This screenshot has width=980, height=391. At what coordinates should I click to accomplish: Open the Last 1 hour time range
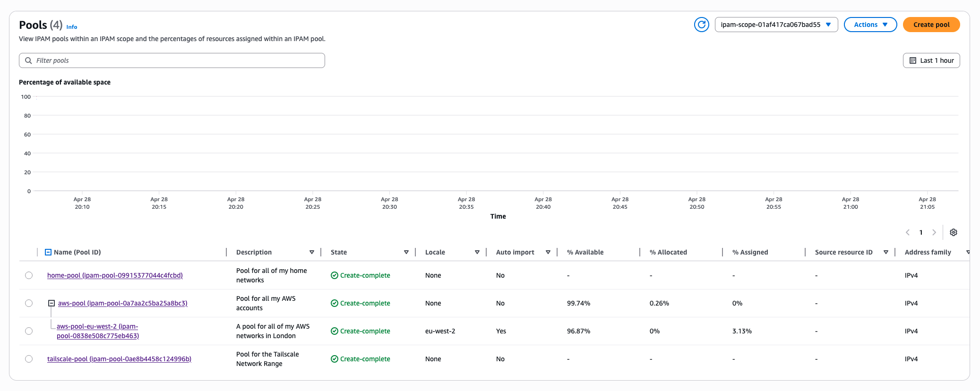931,60
